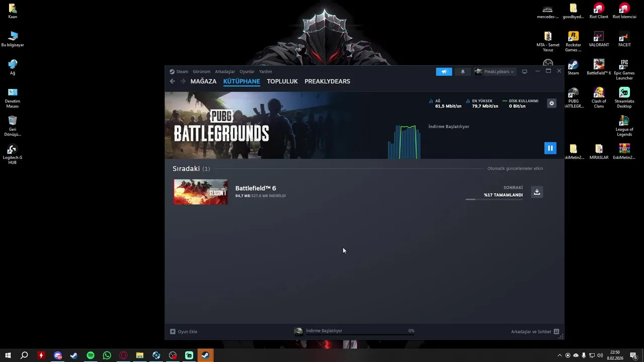Image resolution: width=644 pixels, height=362 pixels.
Task: Select the Streamlabs Desktop shortcut
Action: [x=624, y=98]
